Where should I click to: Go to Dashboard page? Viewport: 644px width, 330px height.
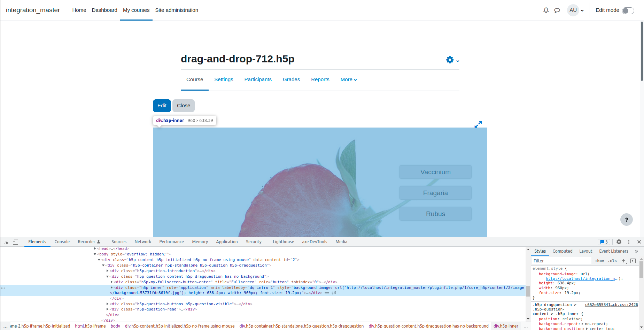[104, 10]
